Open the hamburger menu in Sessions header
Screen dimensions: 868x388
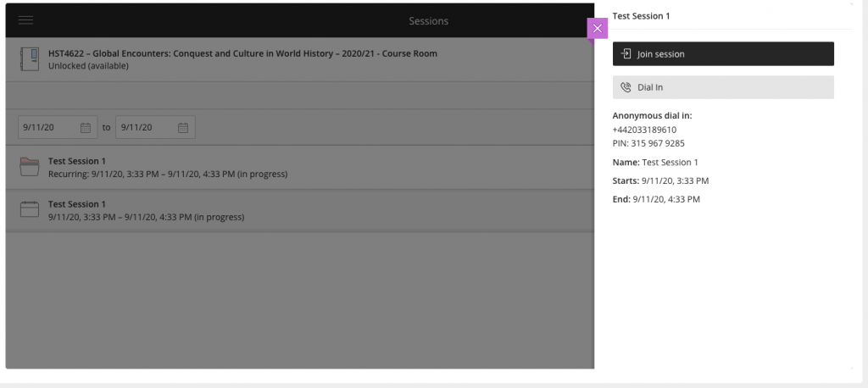point(26,20)
